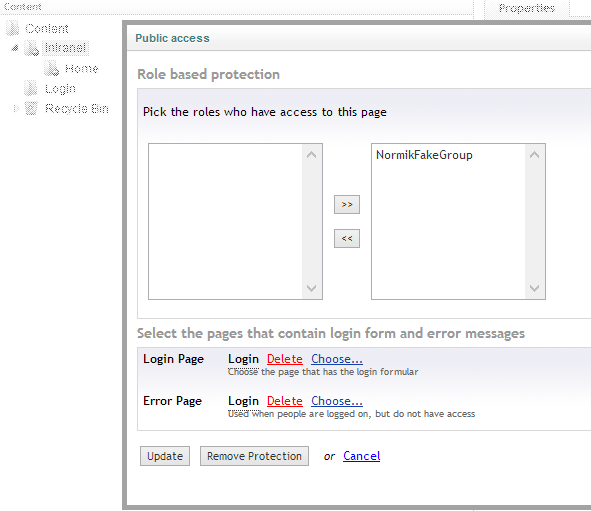Collapse the Intranet tree node
The height and width of the screenshot is (511, 591).
pos(15,48)
